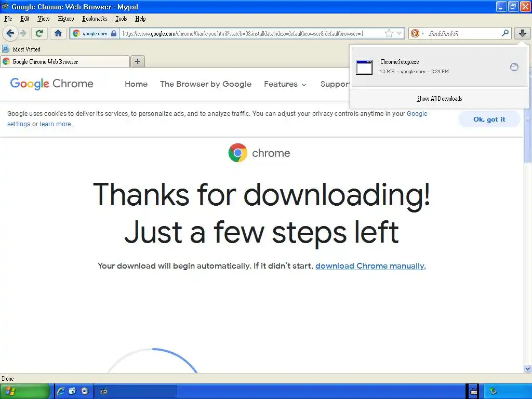Click the Mypal taskbar button
The height and width of the screenshot is (399, 532).
coord(136,392)
